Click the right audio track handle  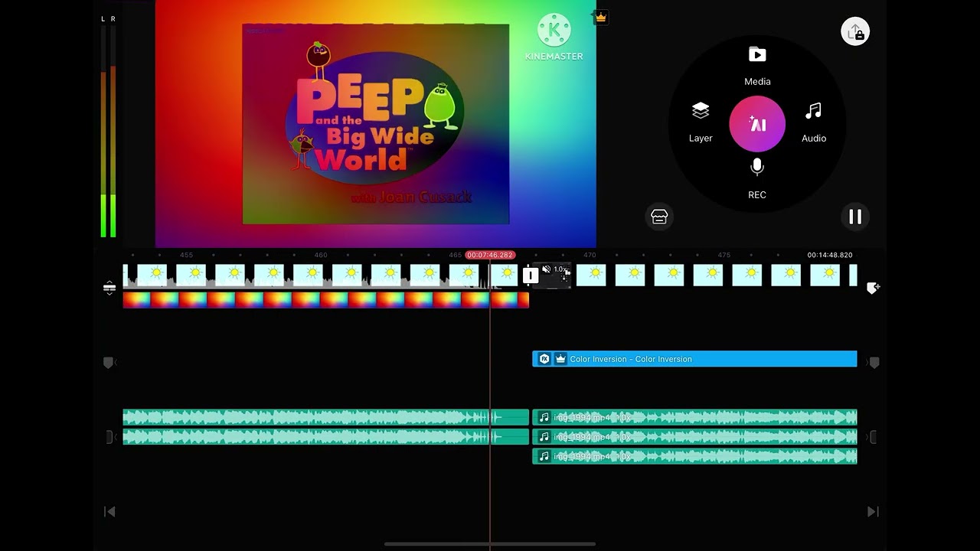point(872,437)
